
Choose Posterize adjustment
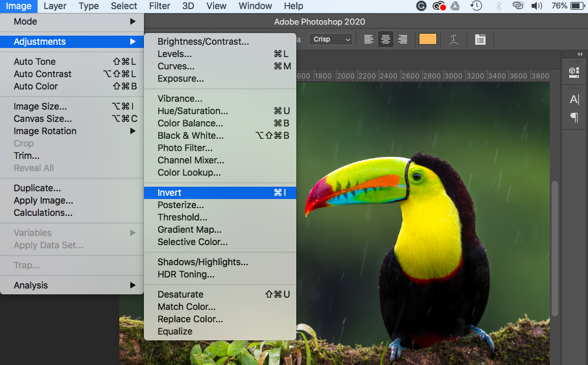(220, 205)
